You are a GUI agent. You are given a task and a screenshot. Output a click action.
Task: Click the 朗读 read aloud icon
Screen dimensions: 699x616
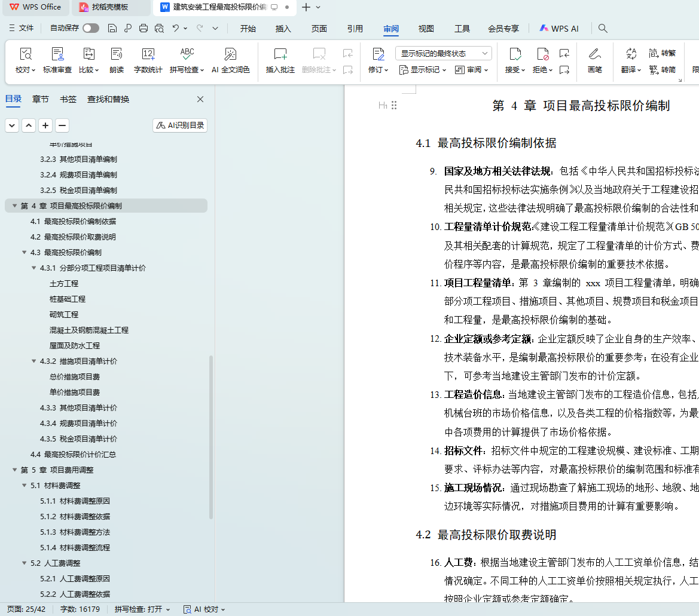pos(117,55)
